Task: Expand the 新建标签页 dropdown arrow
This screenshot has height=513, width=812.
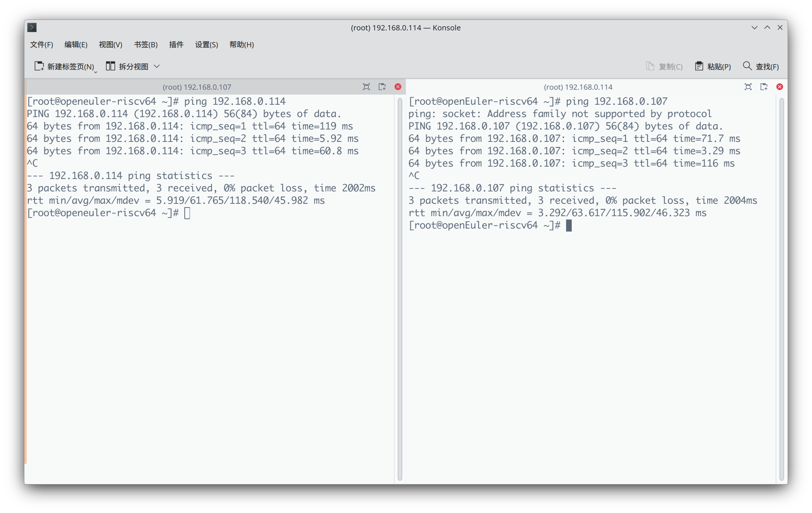Action: 96,72
